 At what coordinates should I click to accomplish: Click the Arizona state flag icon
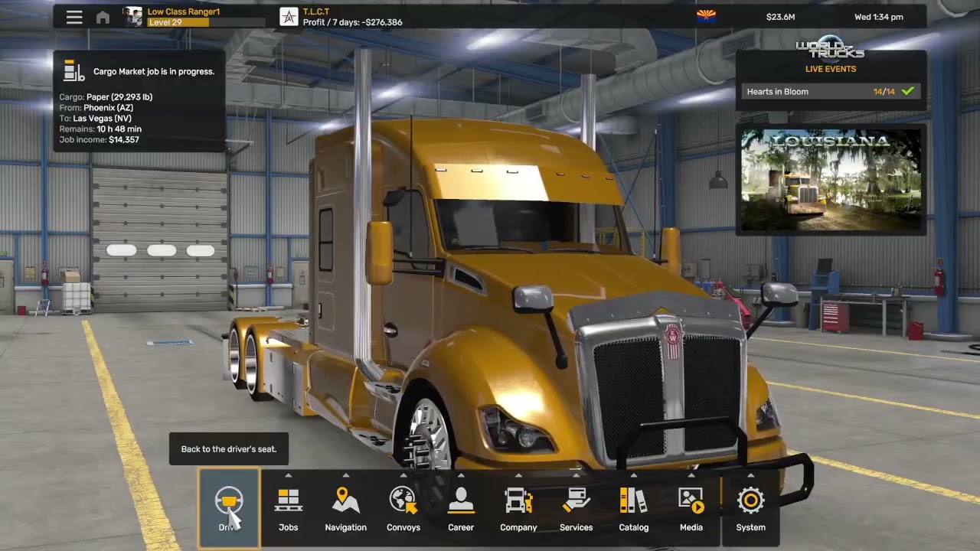[x=706, y=16]
